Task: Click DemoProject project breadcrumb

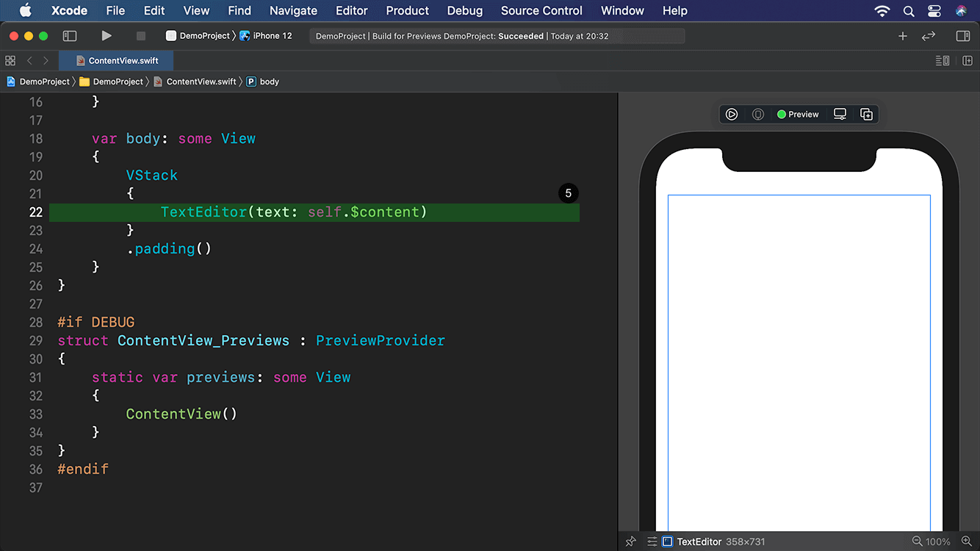Action: [38, 82]
